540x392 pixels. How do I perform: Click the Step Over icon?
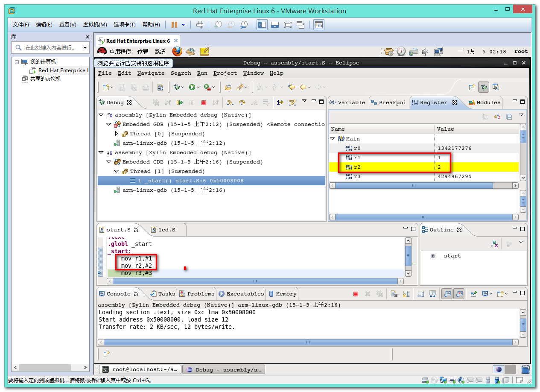click(x=242, y=102)
